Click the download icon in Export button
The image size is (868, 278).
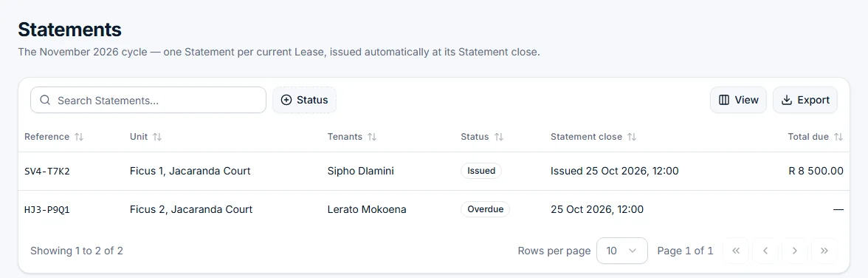[x=787, y=101]
